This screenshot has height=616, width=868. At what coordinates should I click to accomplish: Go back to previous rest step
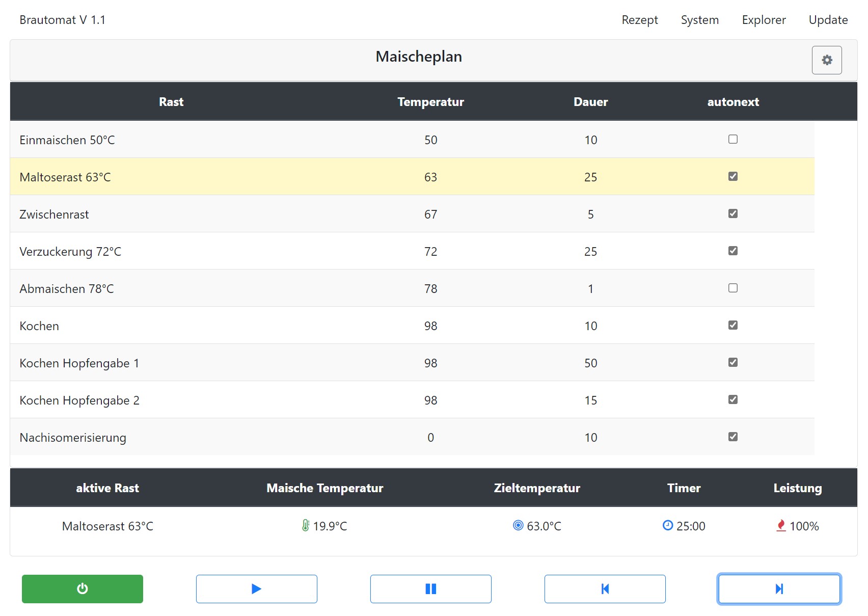click(x=605, y=589)
